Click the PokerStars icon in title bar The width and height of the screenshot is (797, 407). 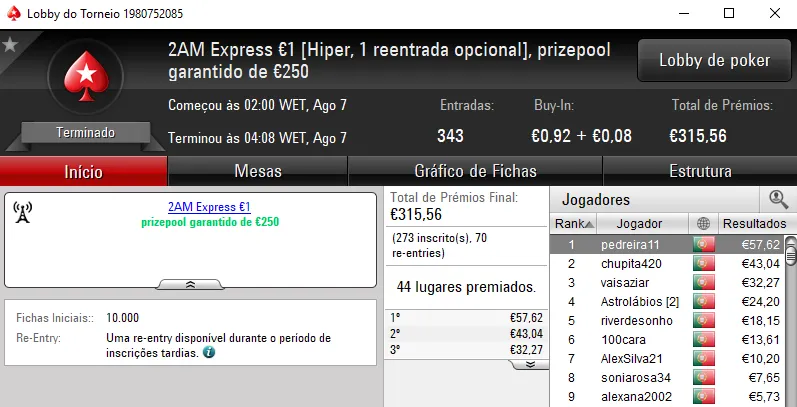tap(13, 14)
